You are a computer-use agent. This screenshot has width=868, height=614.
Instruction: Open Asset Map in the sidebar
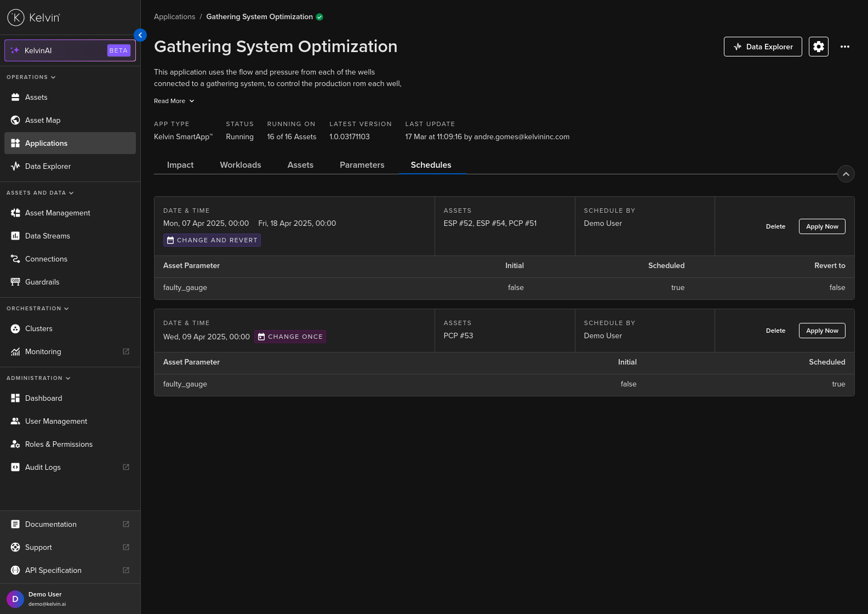point(43,120)
